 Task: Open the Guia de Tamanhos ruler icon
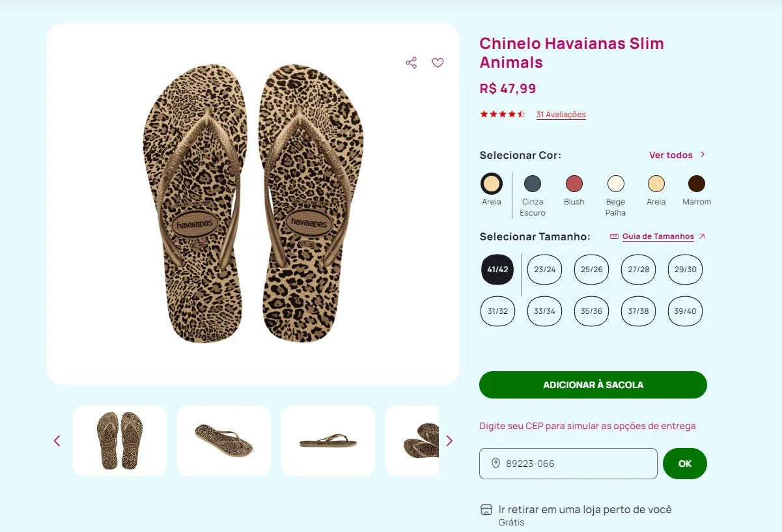[x=615, y=236]
